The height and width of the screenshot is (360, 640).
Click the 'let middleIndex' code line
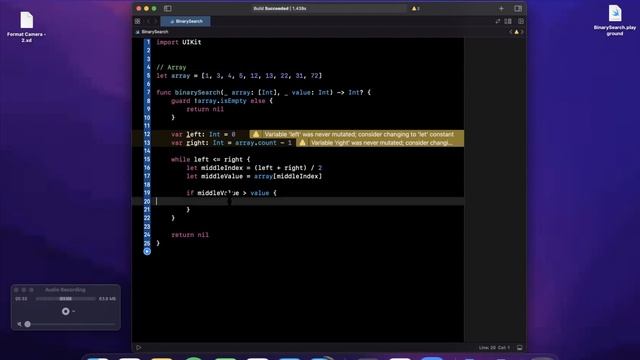tap(254, 168)
